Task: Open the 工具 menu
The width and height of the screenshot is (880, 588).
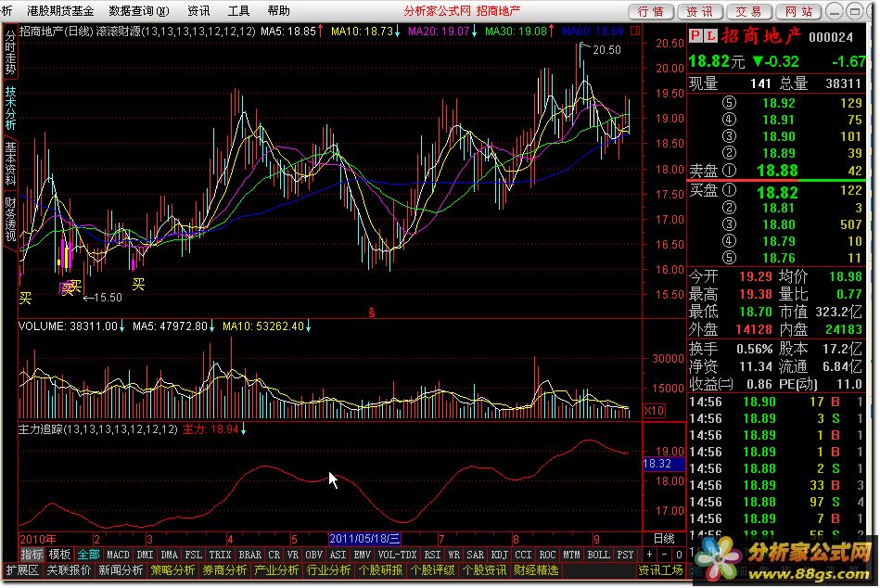Action: 238,10
